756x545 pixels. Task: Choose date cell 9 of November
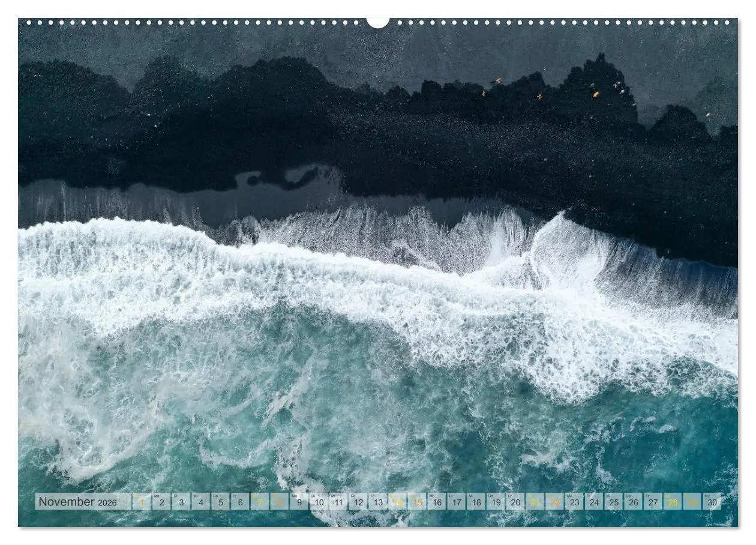coord(299,502)
